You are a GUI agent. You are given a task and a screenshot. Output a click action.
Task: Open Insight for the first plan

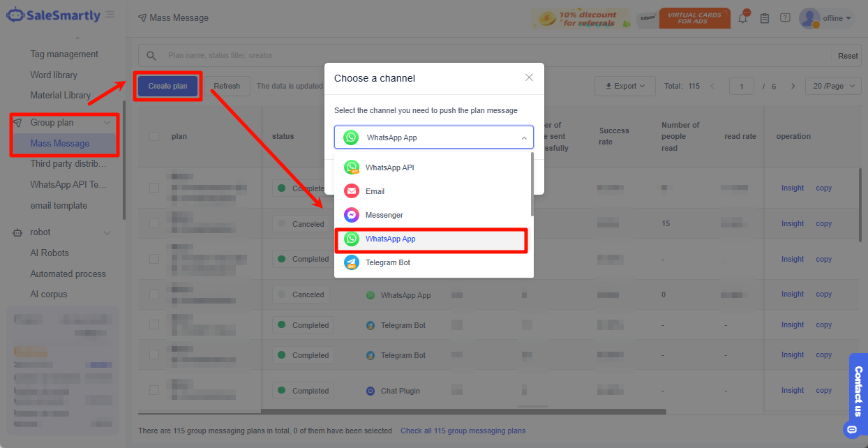792,188
